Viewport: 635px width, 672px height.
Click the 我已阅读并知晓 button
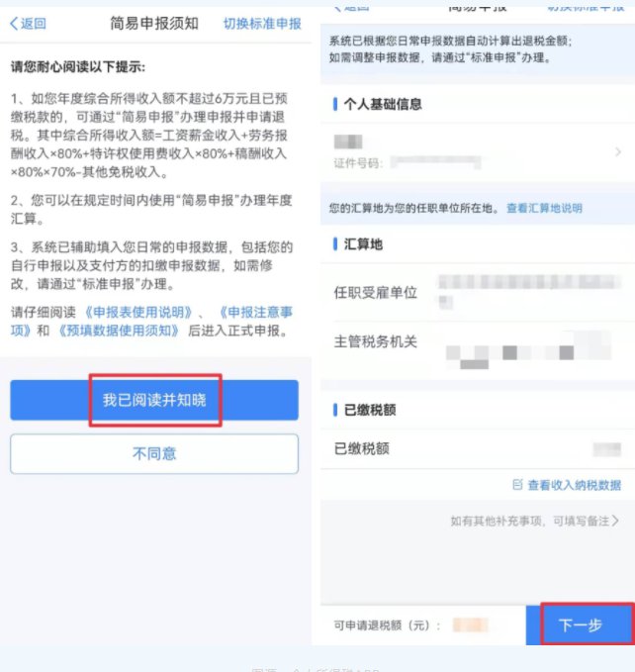[154, 400]
